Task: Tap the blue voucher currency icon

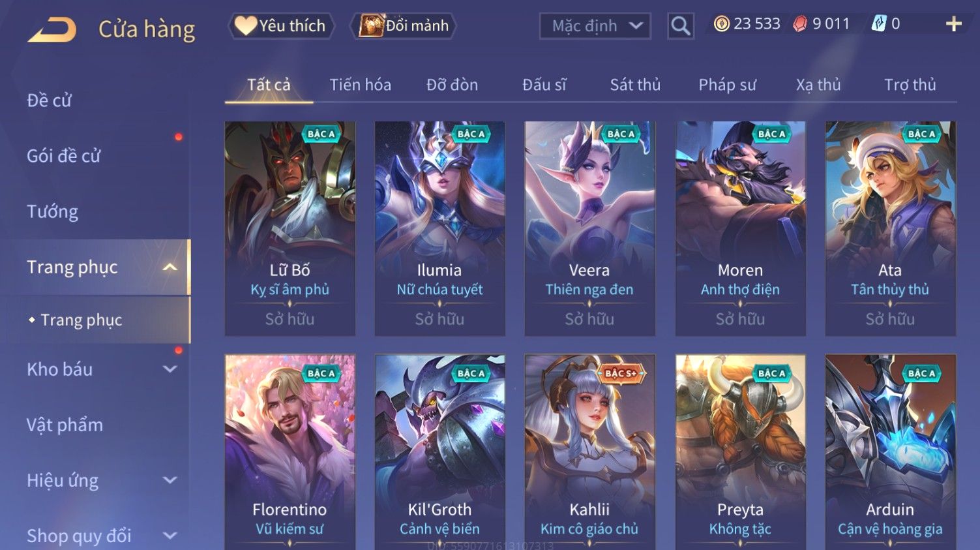Action: click(x=879, y=24)
